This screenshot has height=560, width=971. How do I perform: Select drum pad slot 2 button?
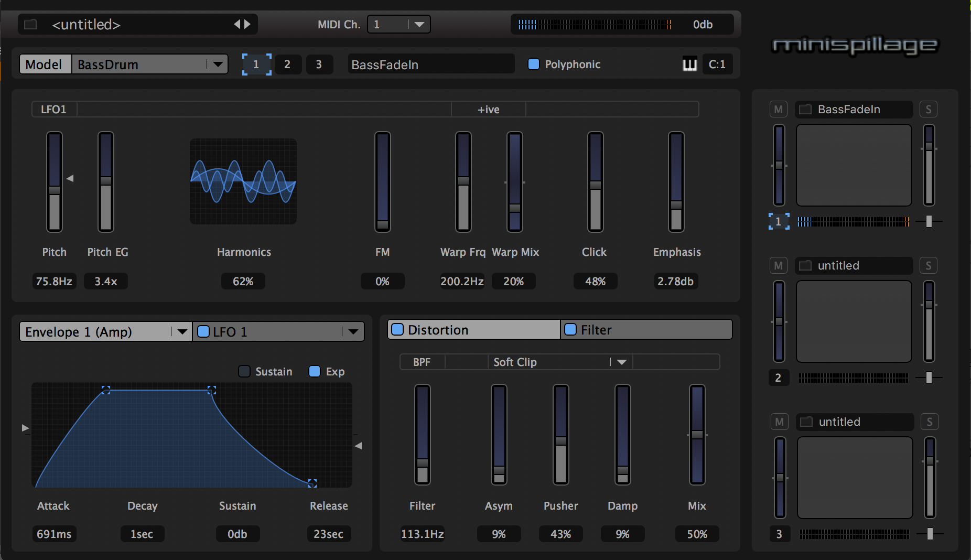(287, 64)
